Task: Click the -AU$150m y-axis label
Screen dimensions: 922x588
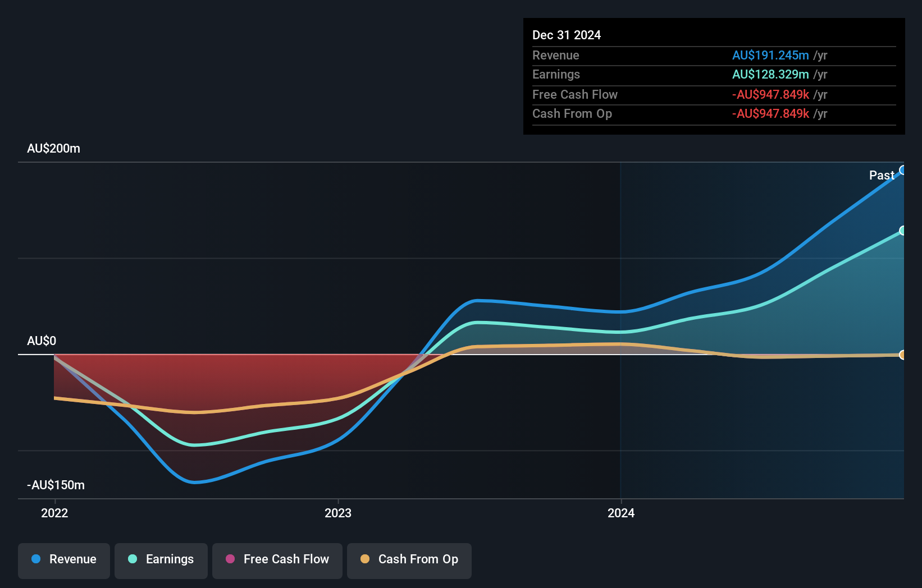Action: (x=56, y=485)
